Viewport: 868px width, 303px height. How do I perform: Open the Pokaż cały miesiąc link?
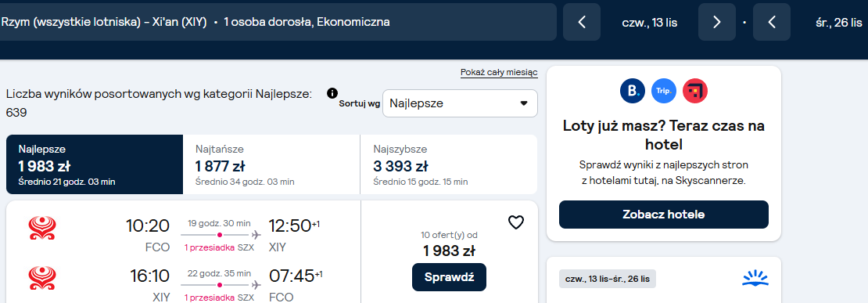click(x=499, y=73)
